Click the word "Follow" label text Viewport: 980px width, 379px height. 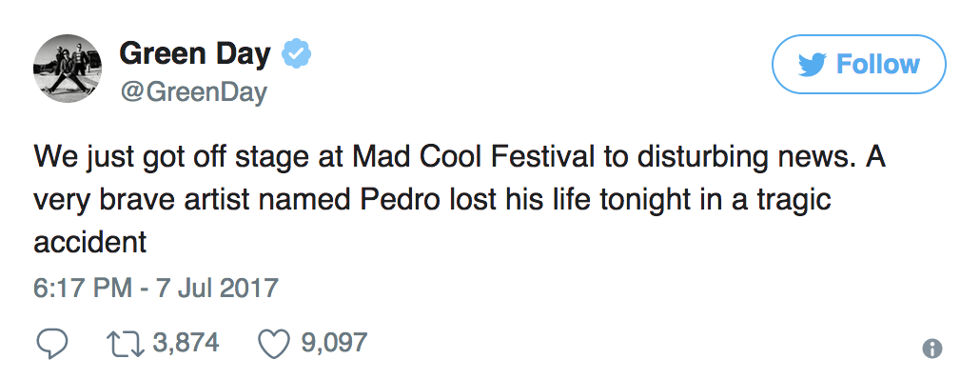point(878,65)
